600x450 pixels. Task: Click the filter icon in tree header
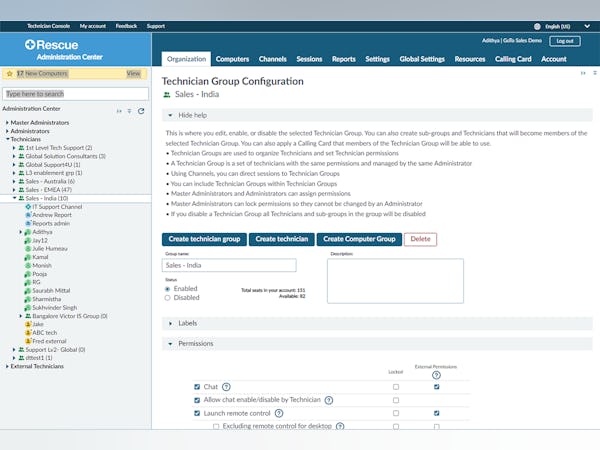click(129, 111)
